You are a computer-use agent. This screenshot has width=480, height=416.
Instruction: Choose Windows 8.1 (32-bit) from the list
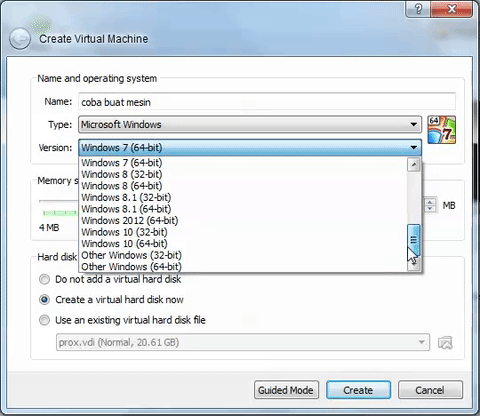click(243, 197)
